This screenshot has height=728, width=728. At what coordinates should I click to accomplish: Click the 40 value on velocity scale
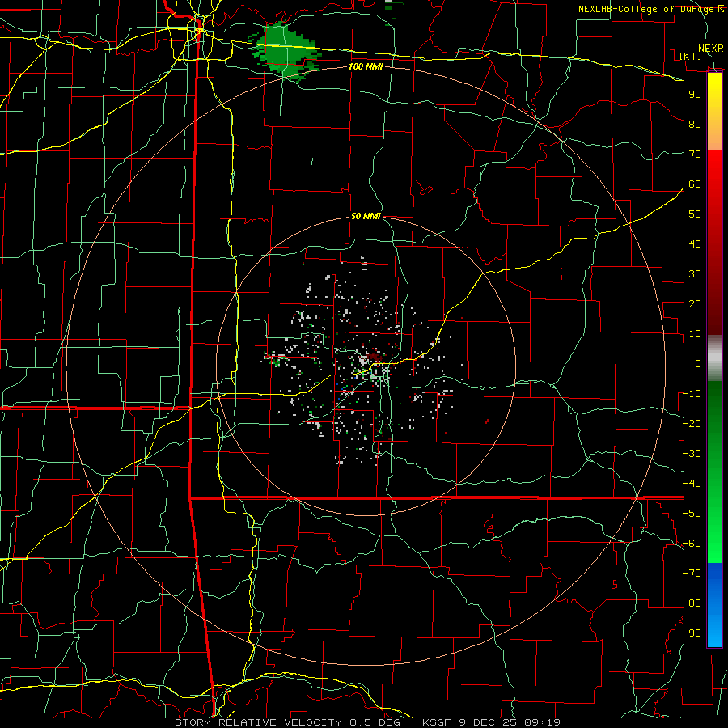point(695,244)
